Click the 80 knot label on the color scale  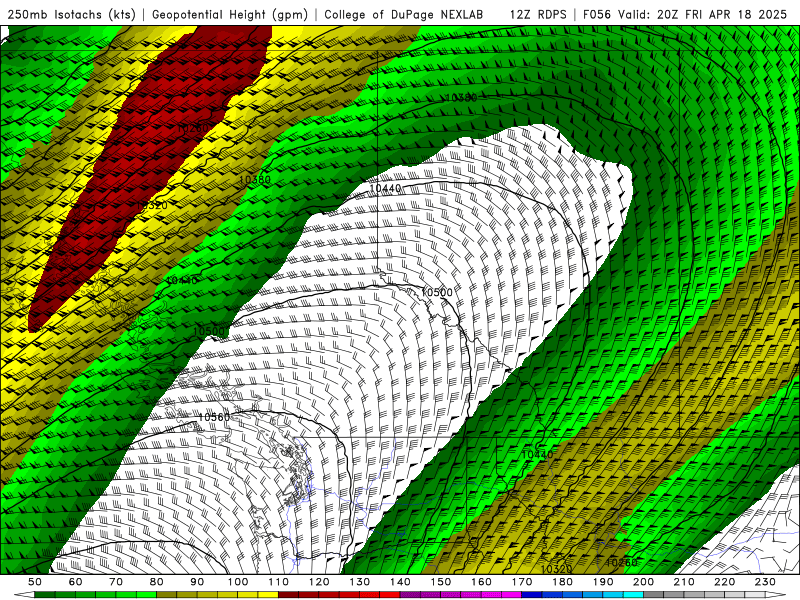point(157,582)
